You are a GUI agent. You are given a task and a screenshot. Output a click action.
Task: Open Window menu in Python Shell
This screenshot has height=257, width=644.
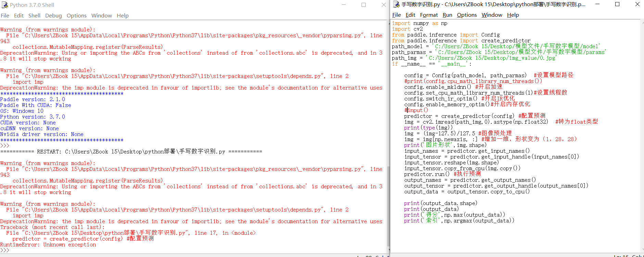(101, 15)
